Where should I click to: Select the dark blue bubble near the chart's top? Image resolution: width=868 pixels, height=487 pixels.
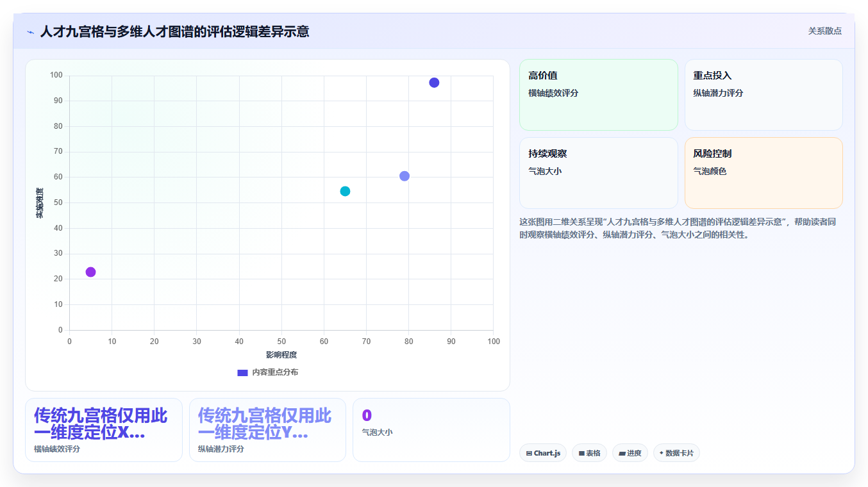(x=434, y=83)
